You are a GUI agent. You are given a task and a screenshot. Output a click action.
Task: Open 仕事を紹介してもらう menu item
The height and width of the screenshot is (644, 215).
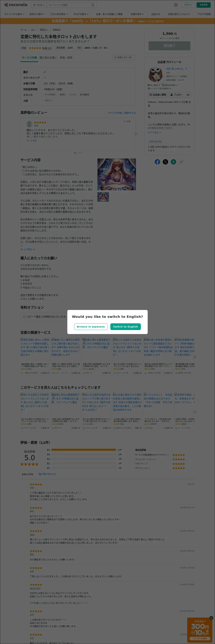[178, 14]
